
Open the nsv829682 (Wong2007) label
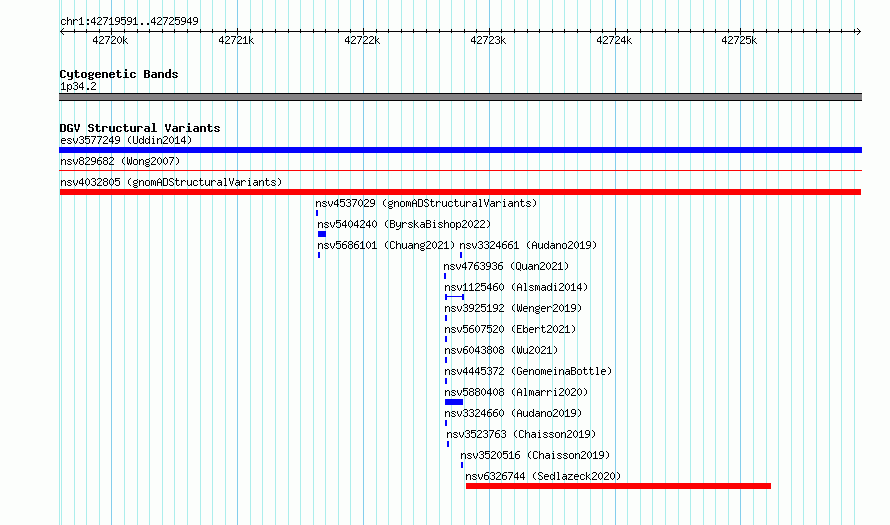click(x=120, y=161)
